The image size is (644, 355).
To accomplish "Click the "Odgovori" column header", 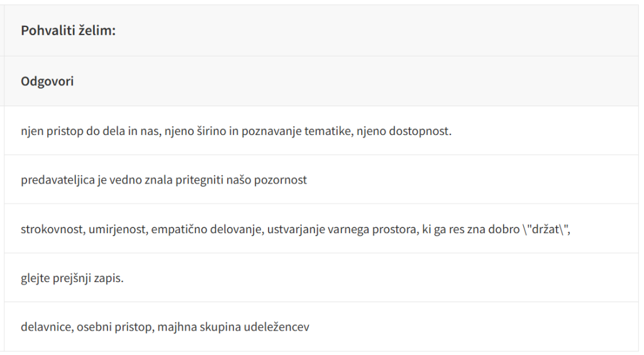I will pyautogui.click(x=47, y=82).
